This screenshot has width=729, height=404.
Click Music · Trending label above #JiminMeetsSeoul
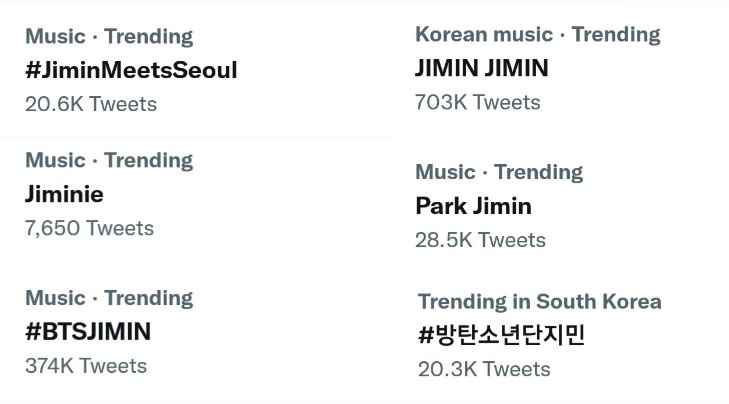coord(109,37)
